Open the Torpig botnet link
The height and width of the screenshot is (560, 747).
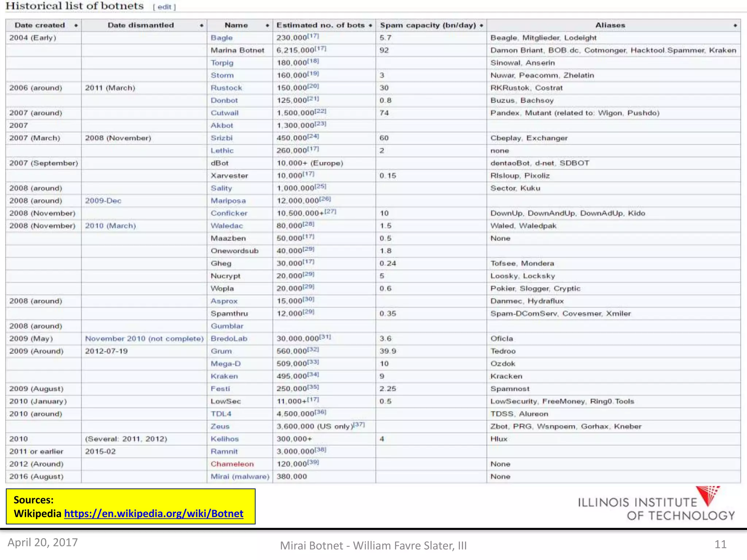pyautogui.click(x=222, y=63)
